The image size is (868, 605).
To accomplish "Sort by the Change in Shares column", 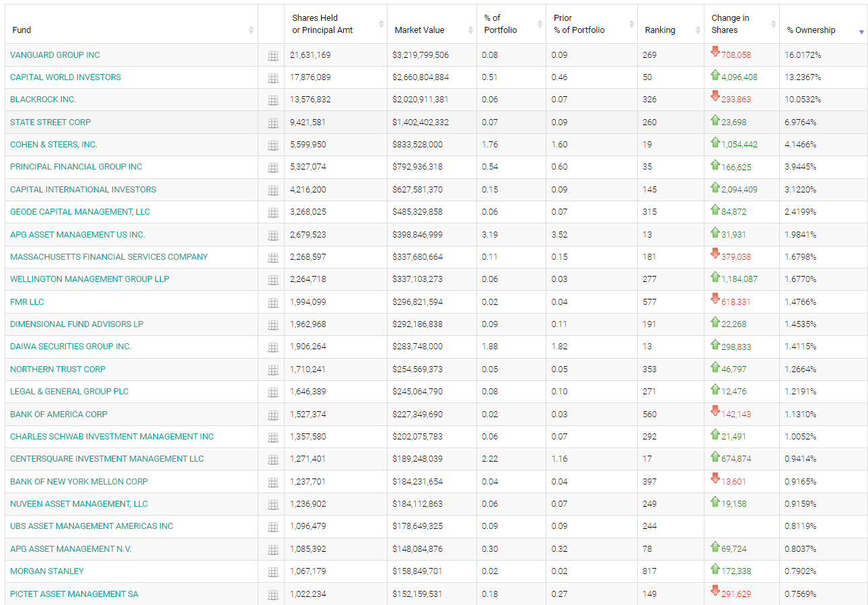I will click(x=742, y=24).
